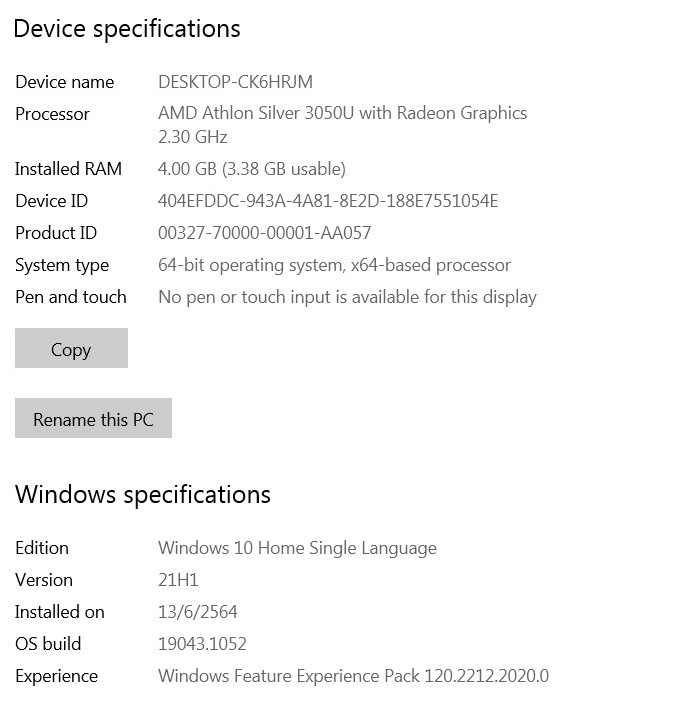
Task: Click the Windows specifications heading
Action: tap(143, 495)
